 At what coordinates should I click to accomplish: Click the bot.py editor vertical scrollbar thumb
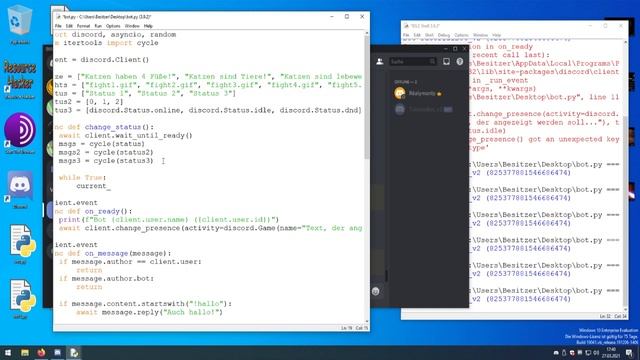tap(367, 98)
